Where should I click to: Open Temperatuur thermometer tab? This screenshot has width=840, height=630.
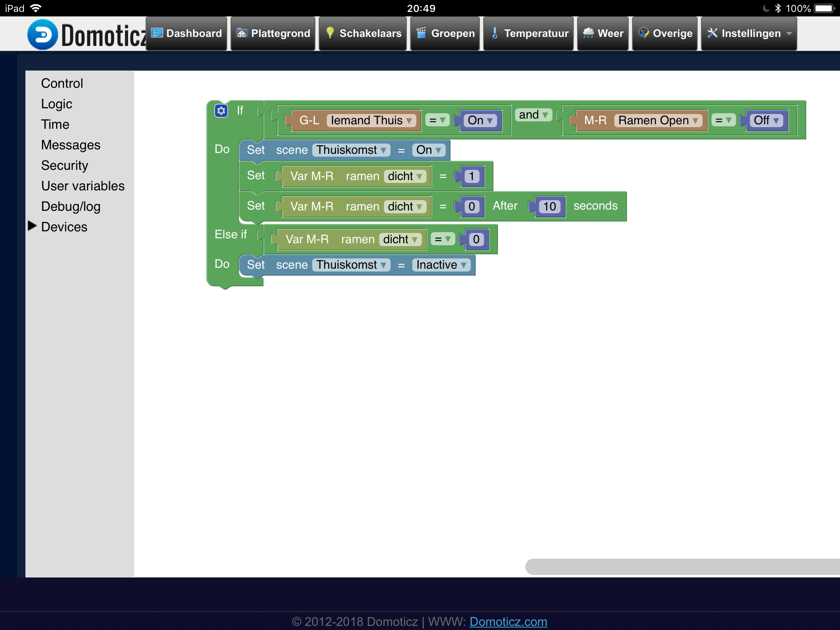point(529,34)
